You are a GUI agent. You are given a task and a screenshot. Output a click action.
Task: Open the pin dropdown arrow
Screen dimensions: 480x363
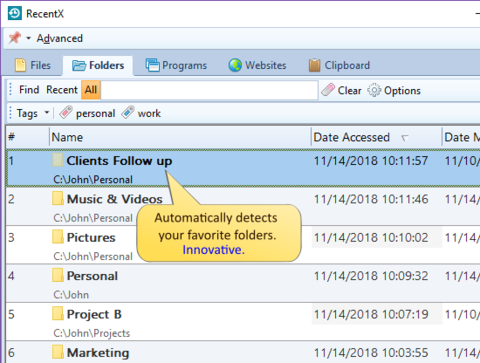click(x=29, y=38)
